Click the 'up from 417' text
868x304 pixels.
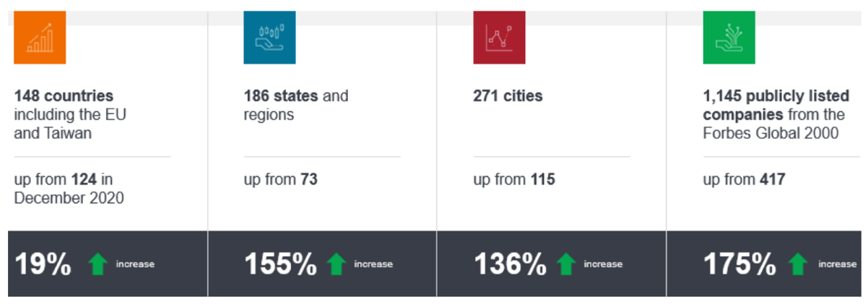coord(744,179)
